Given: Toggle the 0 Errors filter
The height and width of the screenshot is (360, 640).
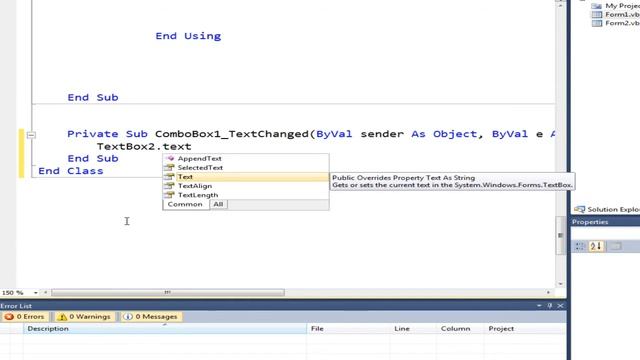Looking at the screenshot, I should click(25, 317).
